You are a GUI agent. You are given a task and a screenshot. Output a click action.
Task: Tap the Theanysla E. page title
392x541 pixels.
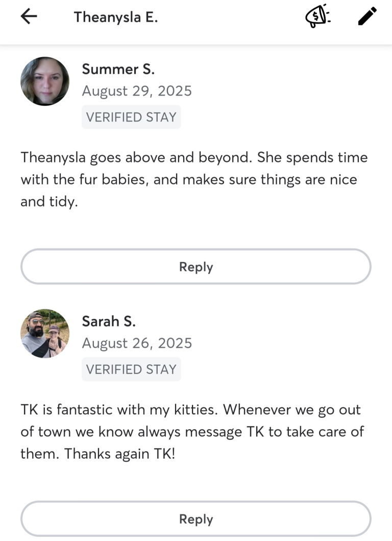tap(116, 17)
